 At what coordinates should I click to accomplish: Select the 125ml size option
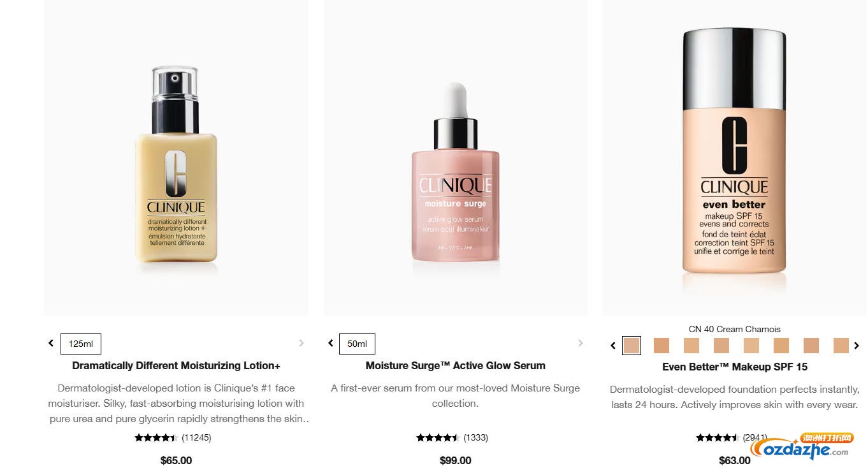[81, 344]
